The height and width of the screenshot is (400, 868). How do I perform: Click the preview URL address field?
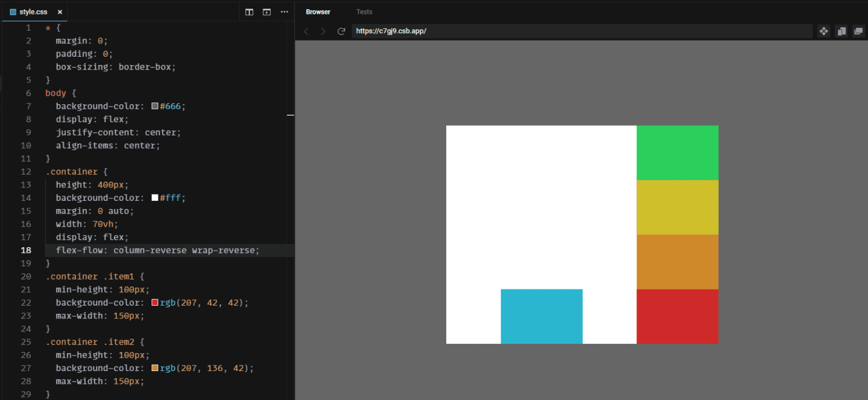[x=582, y=31]
